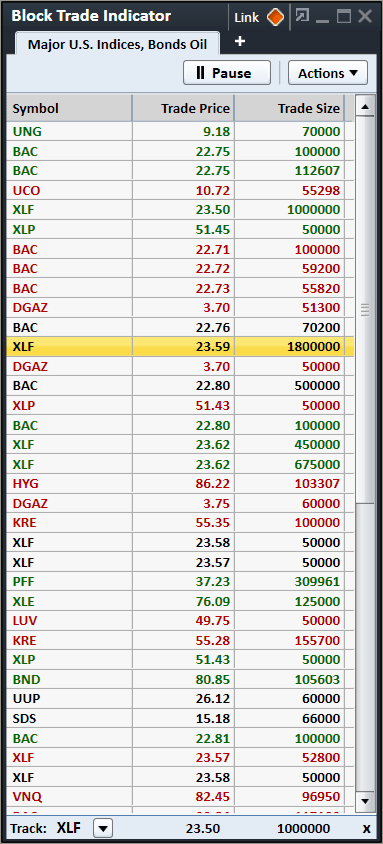Screen dimensions: 383x844
Task: Click the tracked XLF symbol in the footer
Action: point(69,828)
